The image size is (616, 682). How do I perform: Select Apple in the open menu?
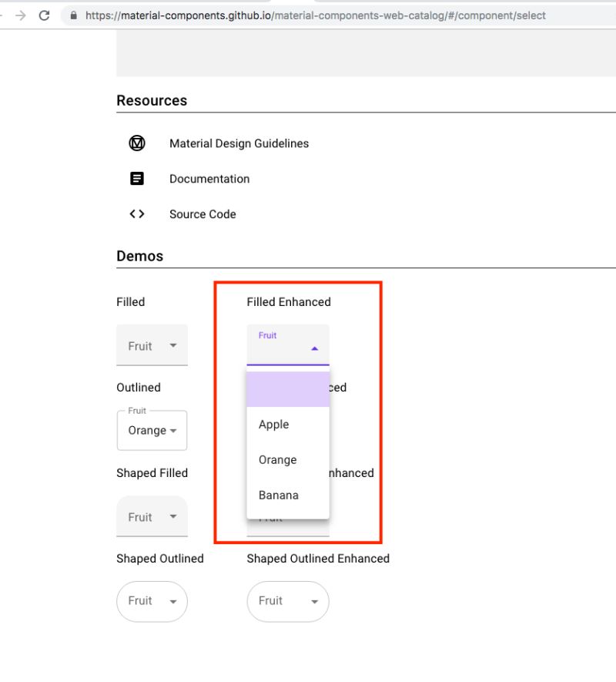tap(273, 425)
